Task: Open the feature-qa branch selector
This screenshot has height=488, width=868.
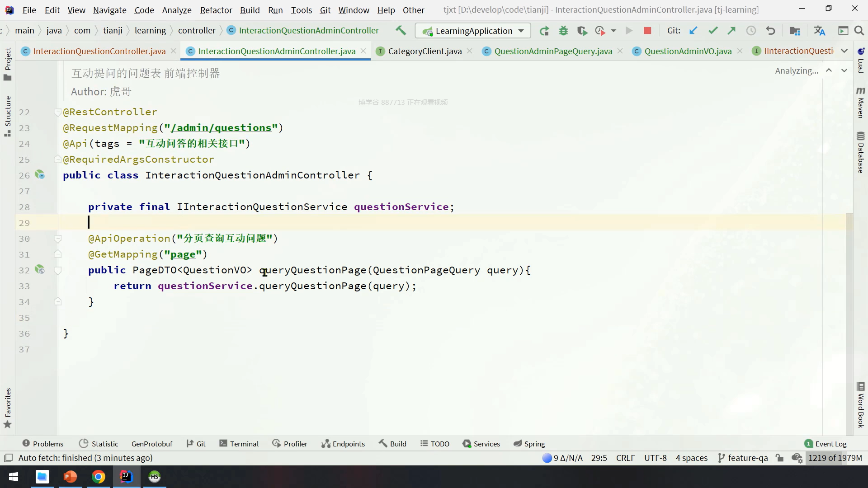Action: click(x=743, y=458)
